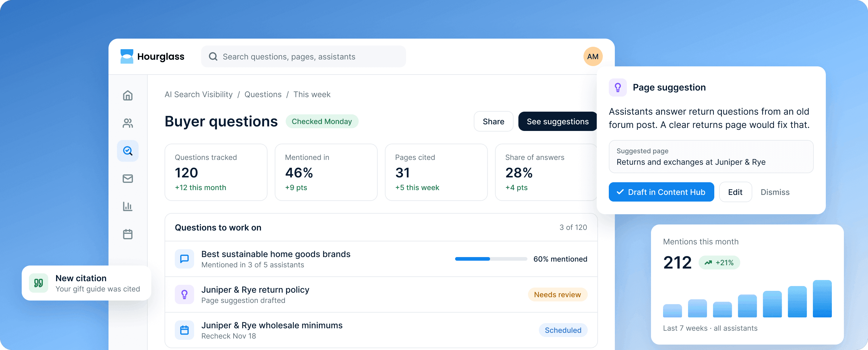Select This week breadcrumb
Image resolution: width=868 pixels, height=350 pixels.
(x=312, y=94)
